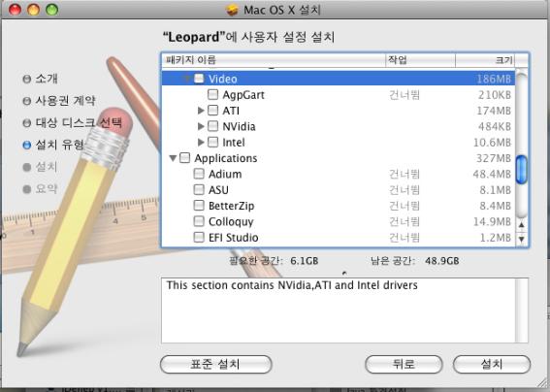Click the installer package icon in title bar
The width and height of the screenshot is (550, 392).
tap(232, 10)
